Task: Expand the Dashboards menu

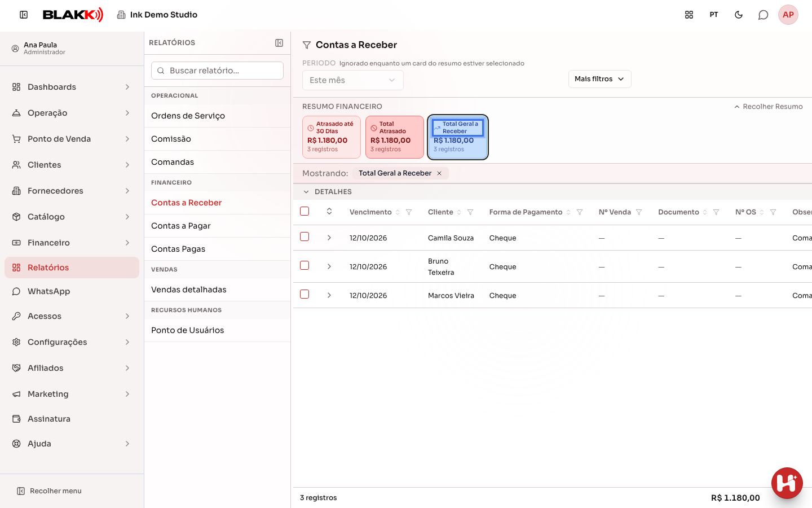Action: 72,87
